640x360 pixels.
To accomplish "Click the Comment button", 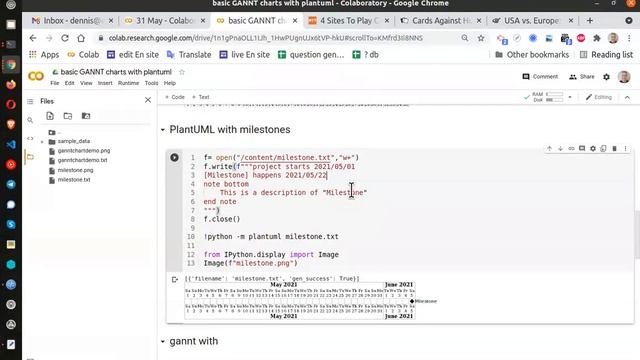I will coord(540,77).
